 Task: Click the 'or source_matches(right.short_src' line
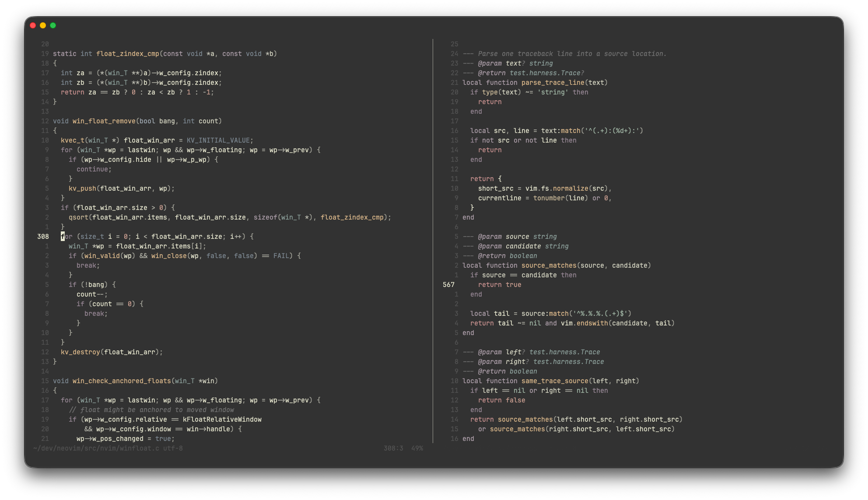(577, 429)
